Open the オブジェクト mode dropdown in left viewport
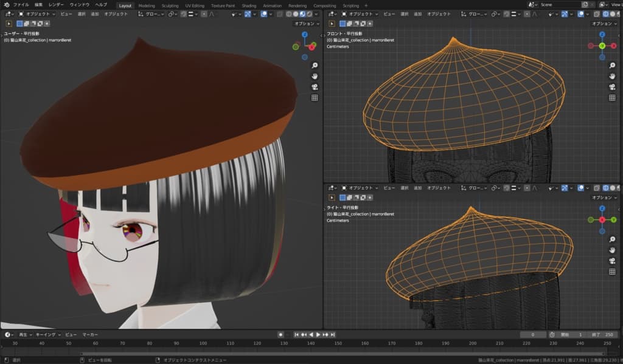This screenshot has width=623, height=364. 38,14
